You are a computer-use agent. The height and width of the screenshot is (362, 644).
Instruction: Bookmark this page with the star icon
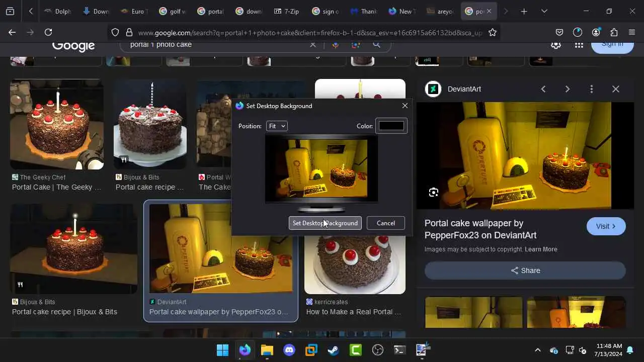click(x=493, y=32)
